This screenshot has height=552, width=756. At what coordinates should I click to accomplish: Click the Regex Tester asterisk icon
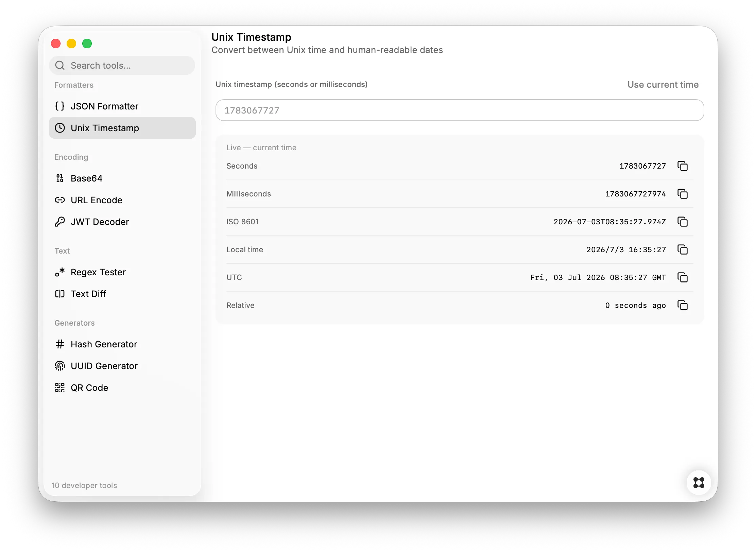pyautogui.click(x=60, y=272)
